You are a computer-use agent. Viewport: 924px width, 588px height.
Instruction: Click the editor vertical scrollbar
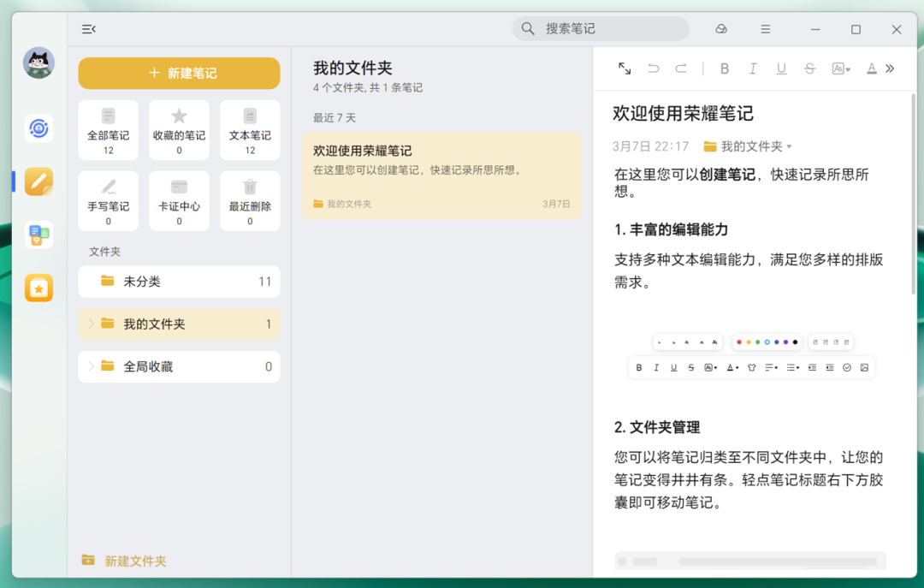tap(914, 194)
